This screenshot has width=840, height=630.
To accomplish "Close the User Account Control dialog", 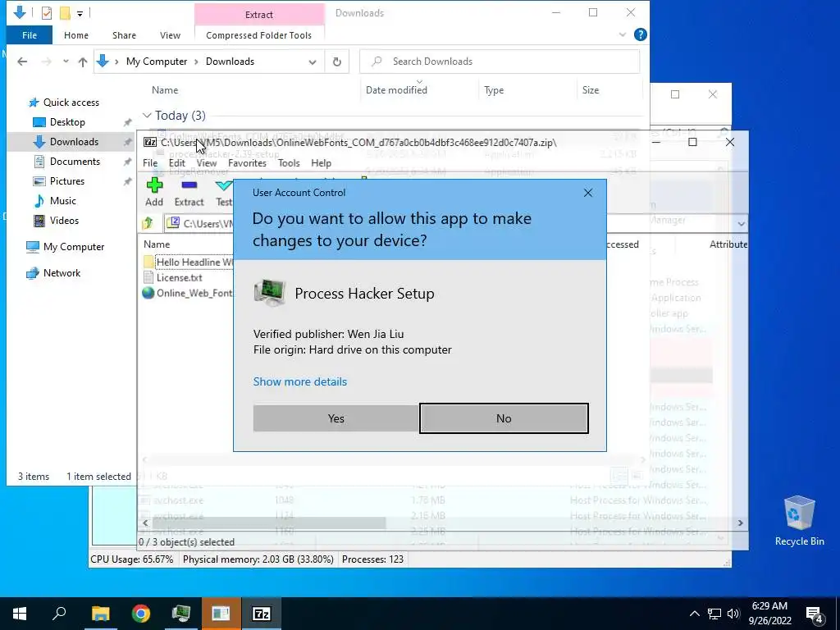I will click(587, 193).
